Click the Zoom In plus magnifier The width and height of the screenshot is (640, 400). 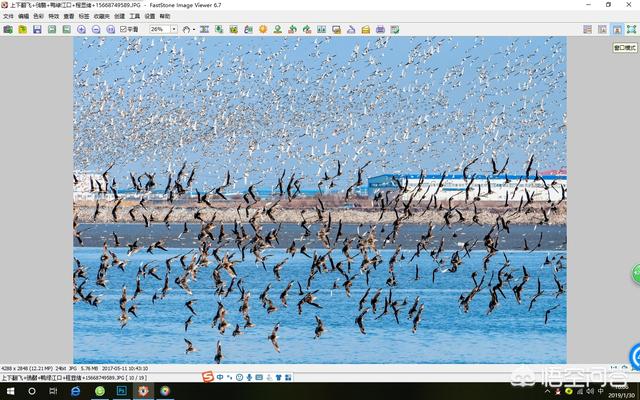click(81, 29)
